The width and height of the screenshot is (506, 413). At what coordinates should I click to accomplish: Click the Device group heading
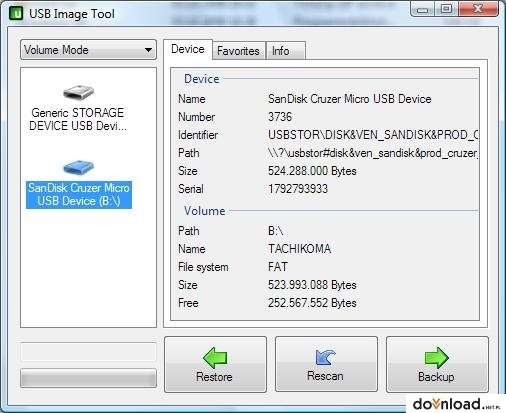tap(202, 79)
